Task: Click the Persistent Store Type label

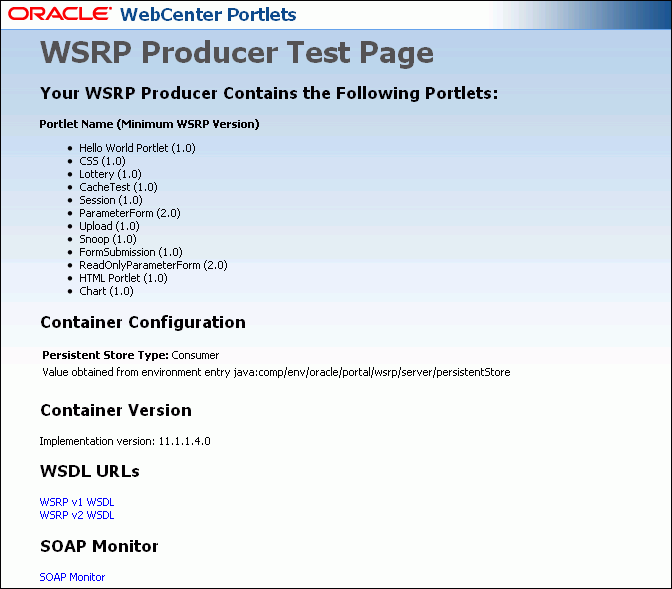Action: 105,355
